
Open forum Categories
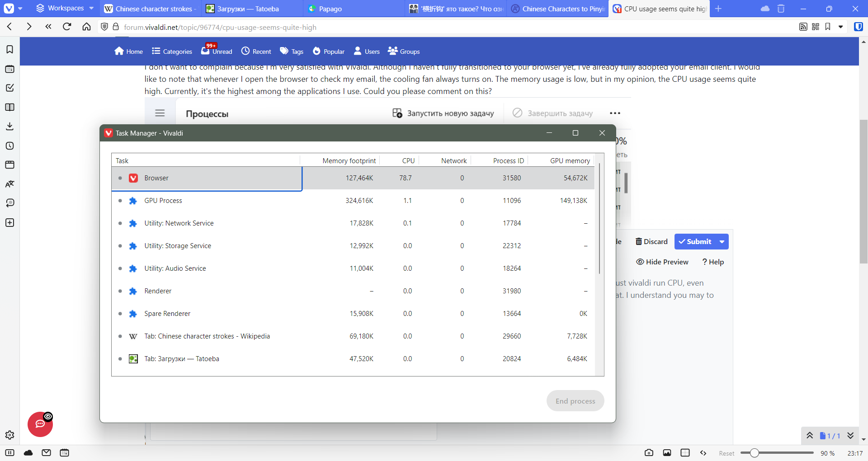pyautogui.click(x=172, y=51)
